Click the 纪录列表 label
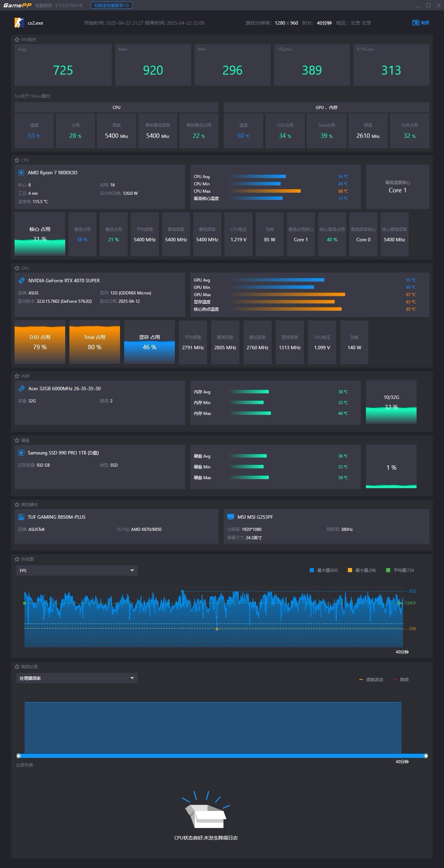The image size is (444, 868). coord(25,765)
